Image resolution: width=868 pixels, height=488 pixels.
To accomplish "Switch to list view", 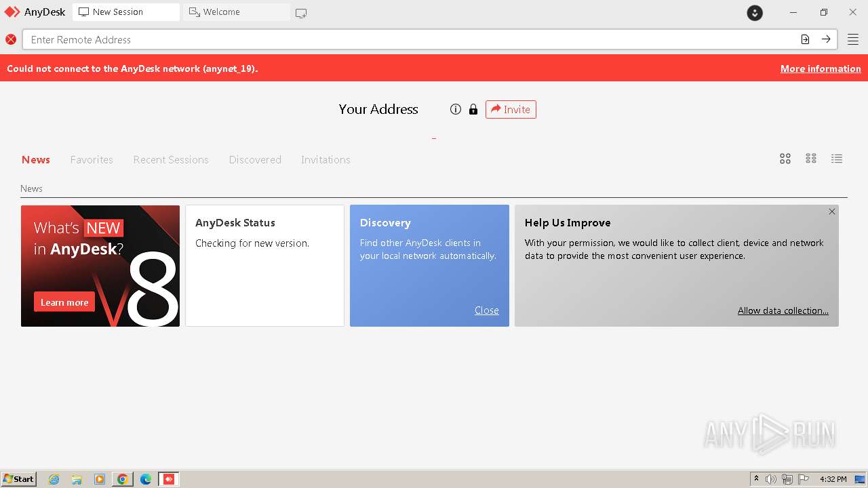I will point(837,159).
